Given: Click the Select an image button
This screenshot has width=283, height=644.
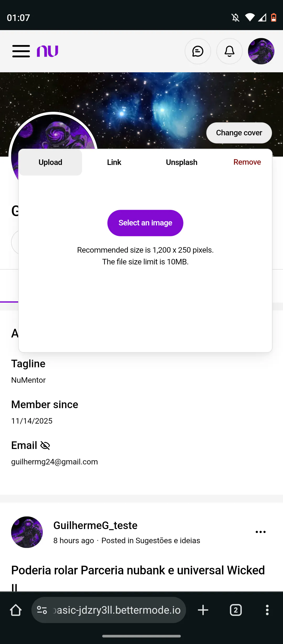Looking at the screenshot, I should tap(145, 223).
